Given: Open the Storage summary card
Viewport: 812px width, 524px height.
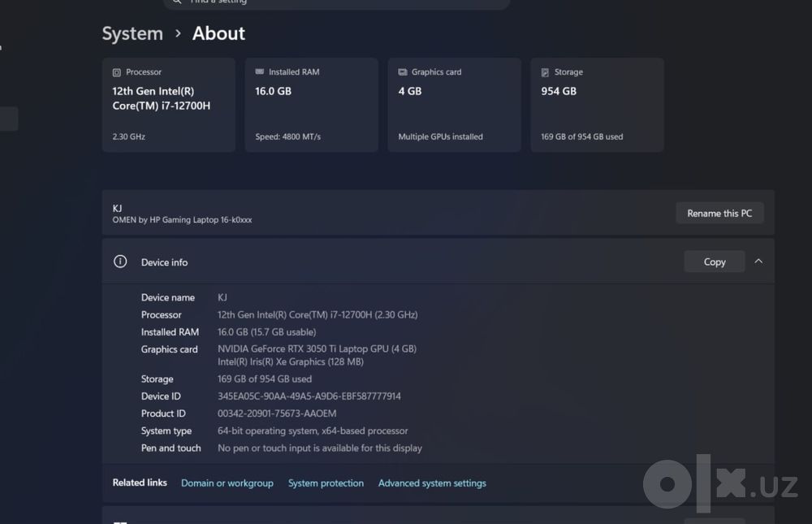Looking at the screenshot, I should coord(597,105).
